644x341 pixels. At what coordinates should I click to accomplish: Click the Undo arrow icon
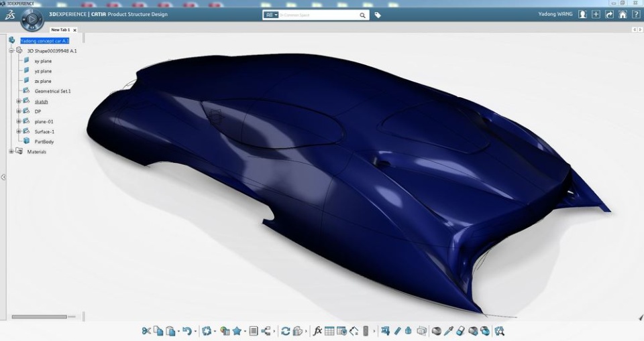click(x=187, y=331)
